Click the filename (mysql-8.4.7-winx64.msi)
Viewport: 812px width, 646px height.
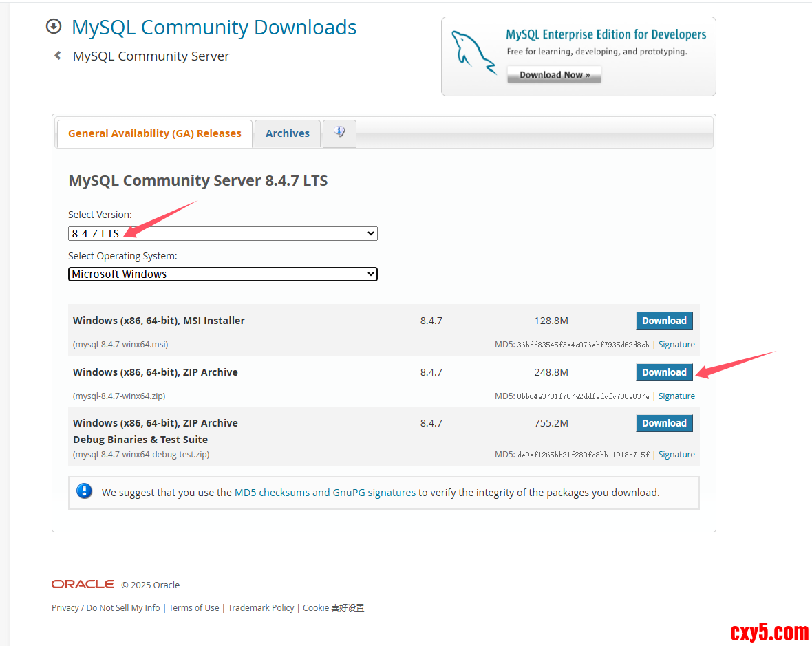click(x=120, y=344)
